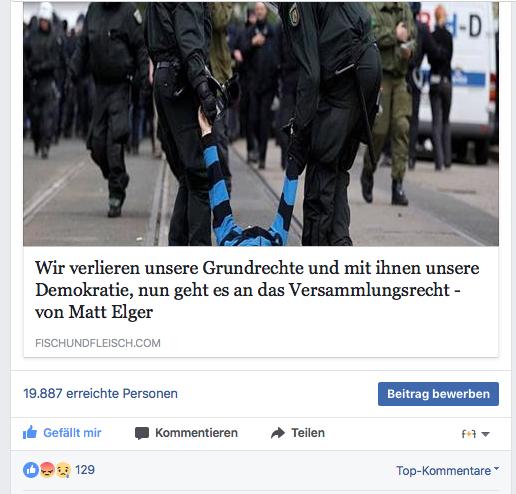Click the page identity icon beside Teilen row
Screen dimensions: 516x494
click(x=469, y=434)
